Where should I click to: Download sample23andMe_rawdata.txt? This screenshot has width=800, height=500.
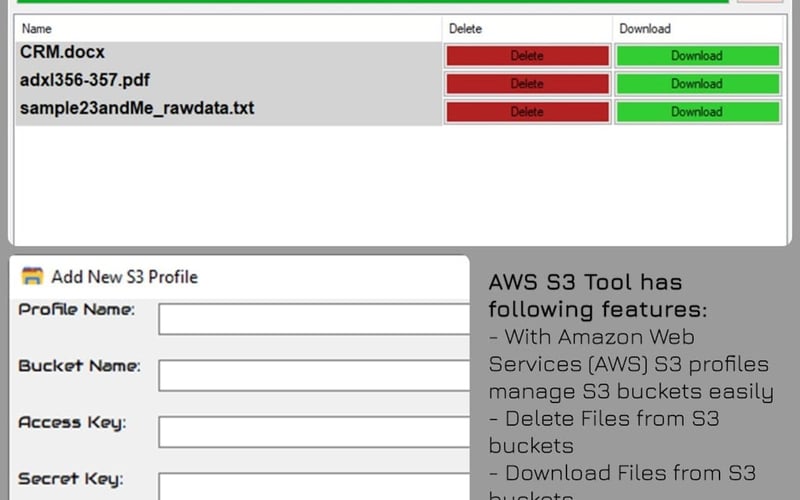pos(697,112)
